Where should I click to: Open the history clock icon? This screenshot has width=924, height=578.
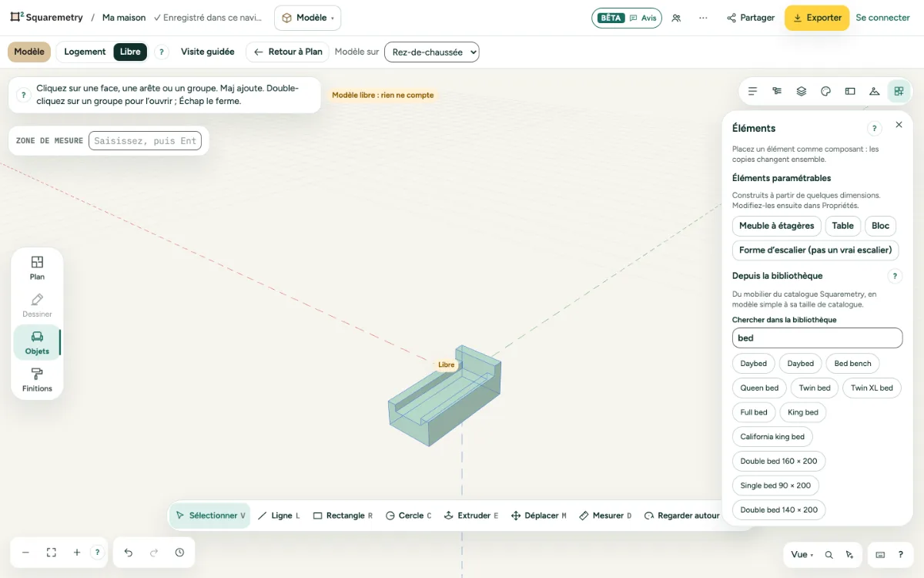point(179,553)
